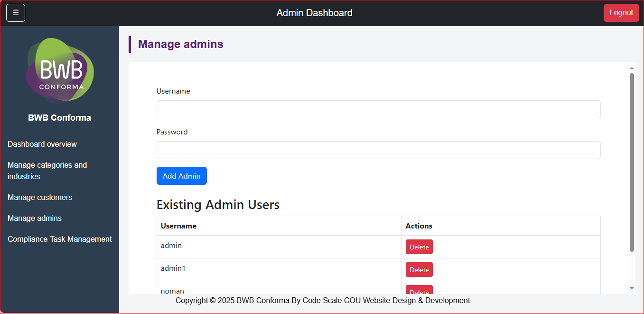644x314 pixels.
Task: Toggle the hamburger sidebar menu
Action: click(16, 13)
